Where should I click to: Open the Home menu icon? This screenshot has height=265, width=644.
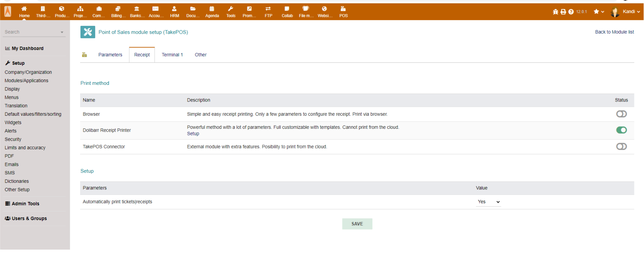[x=24, y=8]
